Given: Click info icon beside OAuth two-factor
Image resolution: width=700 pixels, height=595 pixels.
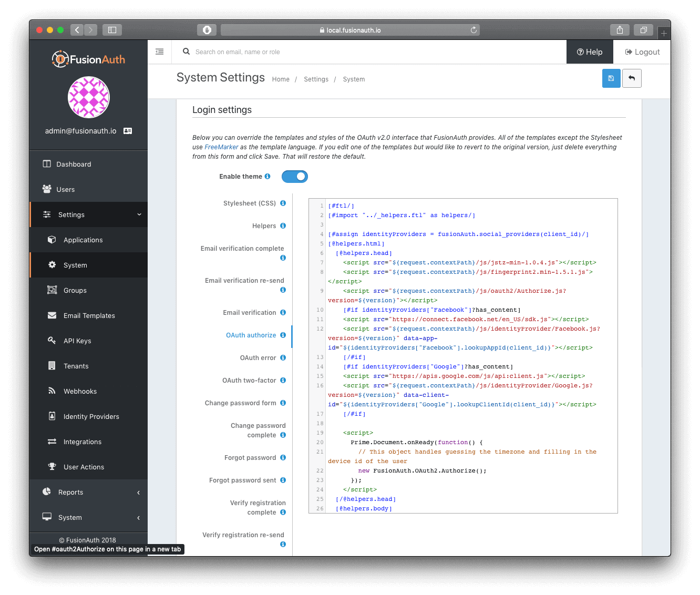Looking at the screenshot, I should click(283, 381).
